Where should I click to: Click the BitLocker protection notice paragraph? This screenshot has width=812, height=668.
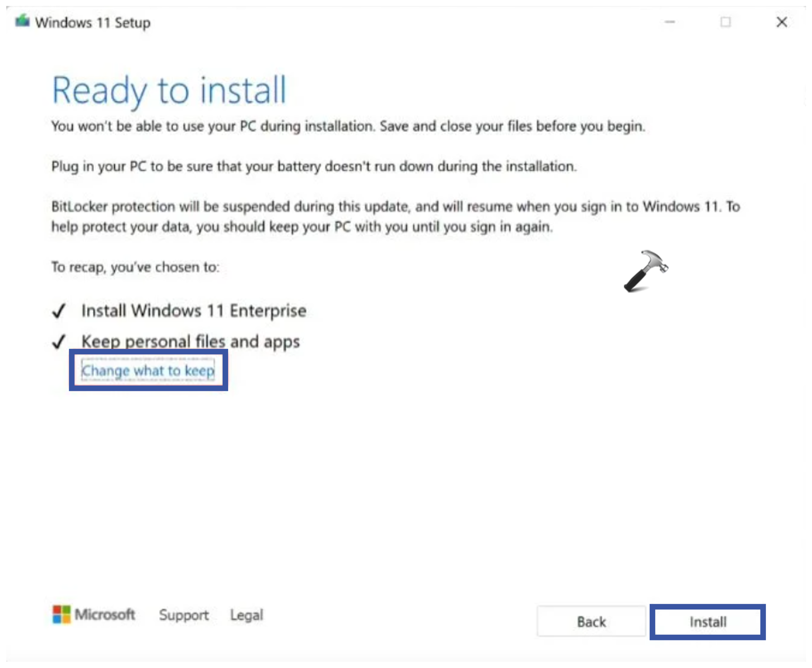click(395, 217)
